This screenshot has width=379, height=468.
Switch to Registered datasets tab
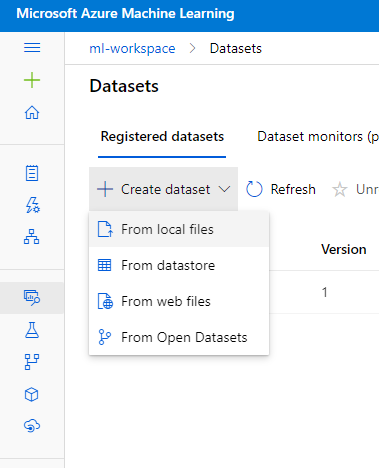pyautogui.click(x=162, y=137)
